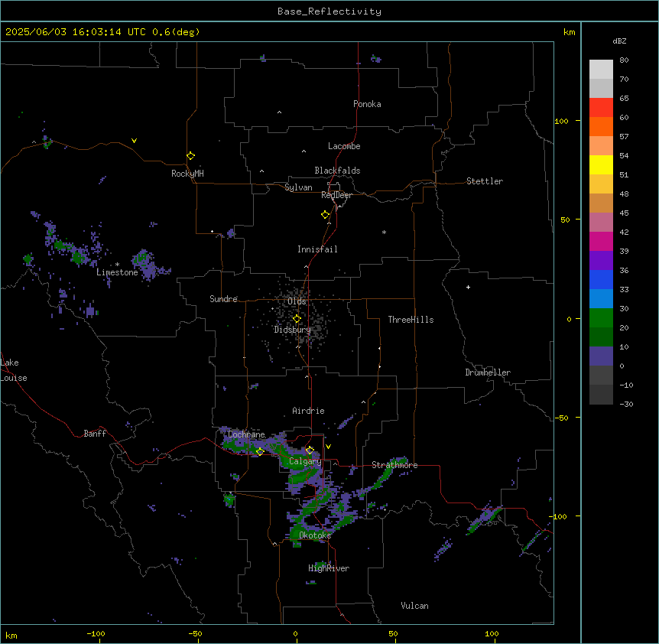Click the yellow diamond marker between Olds and Didsbury
Viewport: 659px width, 644px height.
point(297,318)
